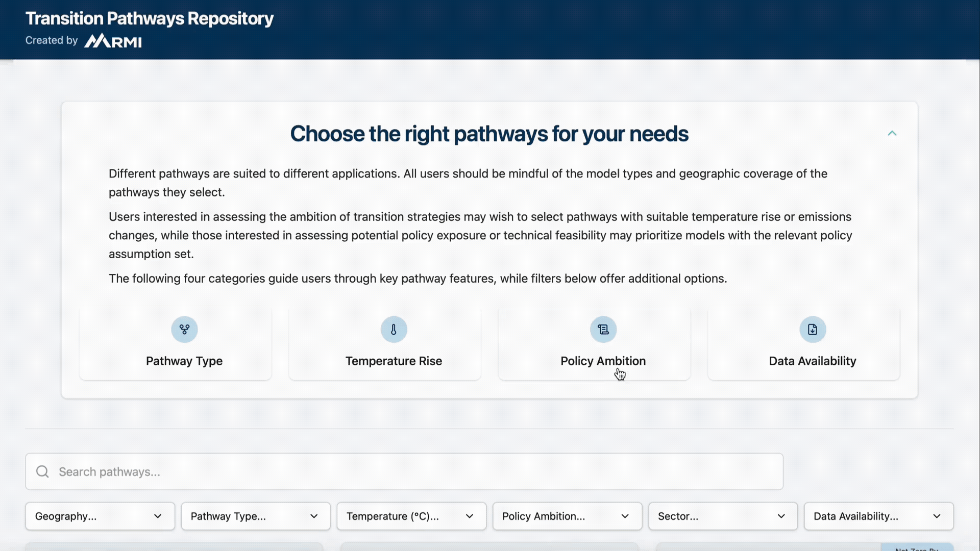Click the Policy Ambition scroll icon
Viewport: 980px width, 551px height.
pyautogui.click(x=603, y=330)
